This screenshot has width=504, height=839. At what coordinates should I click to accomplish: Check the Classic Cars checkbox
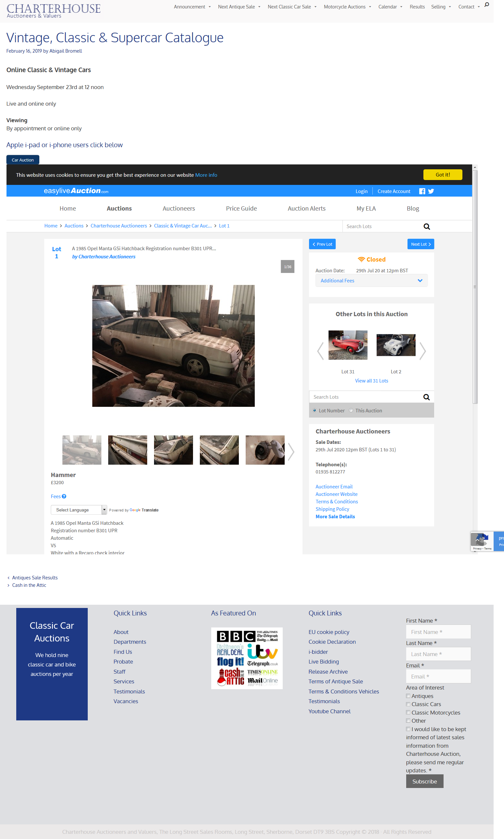(x=408, y=704)
